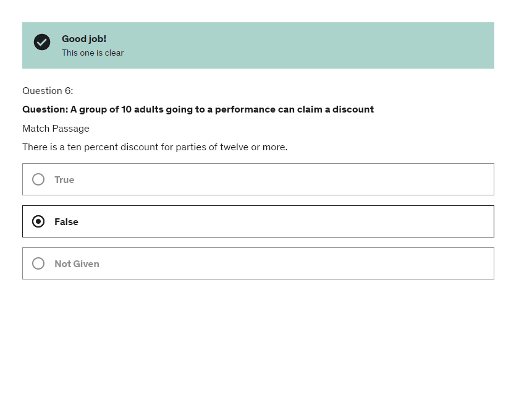Click the 'Match Passage' label
The width and height of the screenshot is (532, 405).
(56, 129)
